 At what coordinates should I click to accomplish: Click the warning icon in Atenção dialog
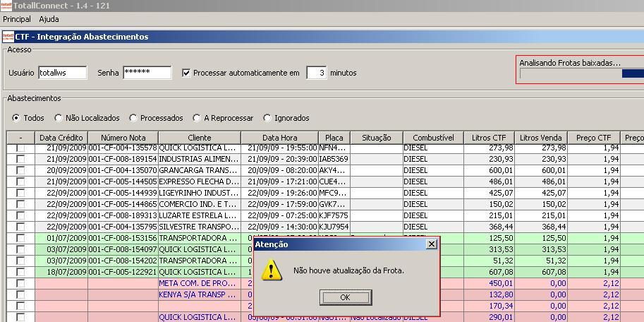(x=272, y=270)
